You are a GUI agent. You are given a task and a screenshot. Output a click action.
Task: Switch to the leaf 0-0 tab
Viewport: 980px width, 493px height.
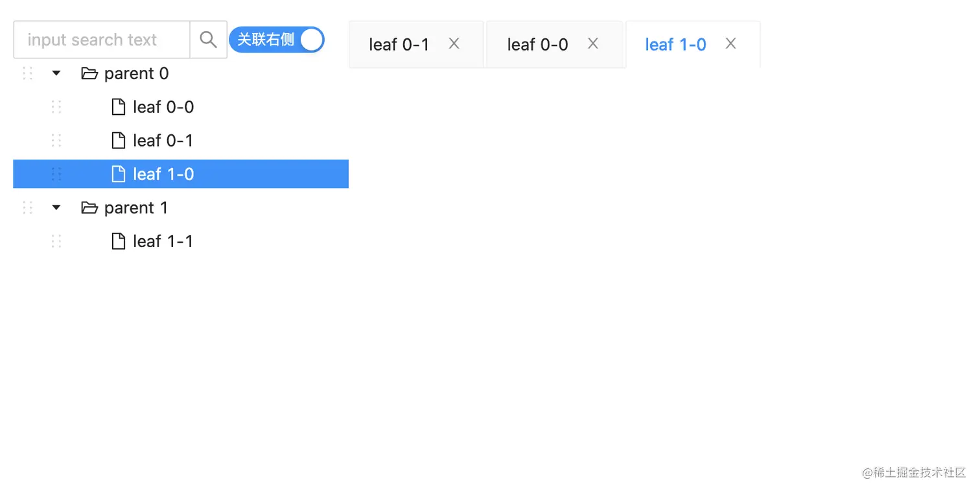538,44
